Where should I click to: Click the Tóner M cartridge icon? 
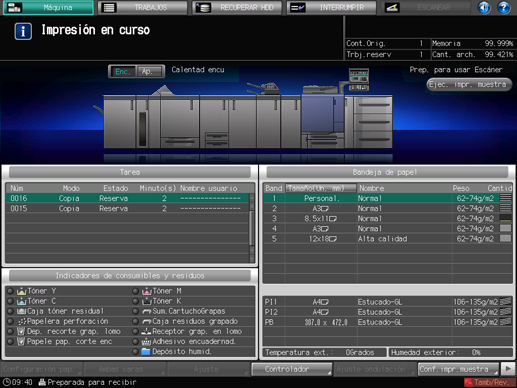coord(147,291)
